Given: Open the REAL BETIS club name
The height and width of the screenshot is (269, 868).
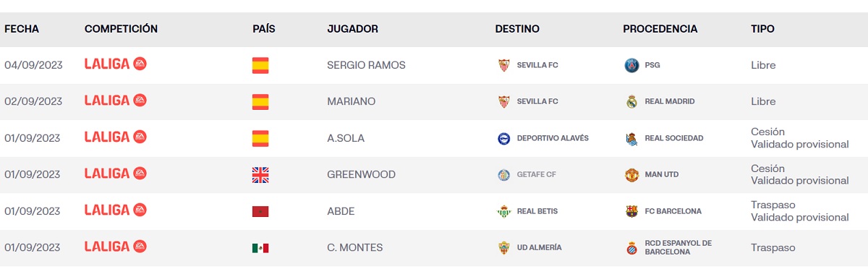Looking at the screenshot, I should tap(537, 211).
